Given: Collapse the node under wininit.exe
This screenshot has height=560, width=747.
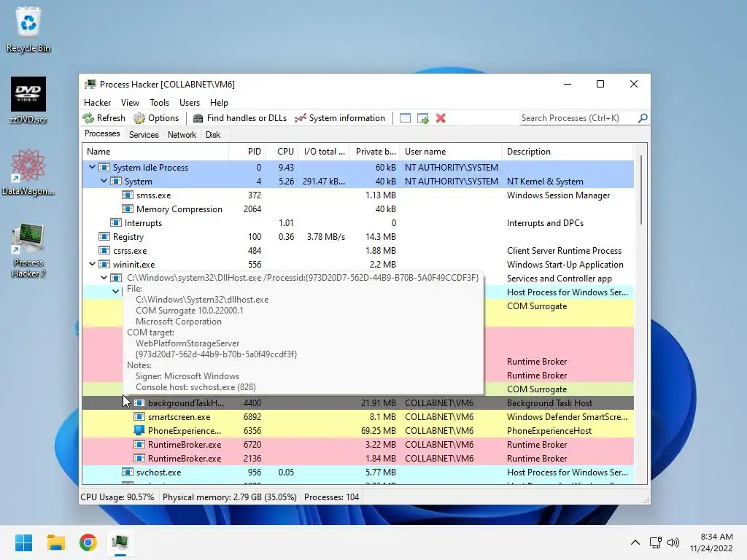Looking at the screenshot, I should tap(104, 278).
